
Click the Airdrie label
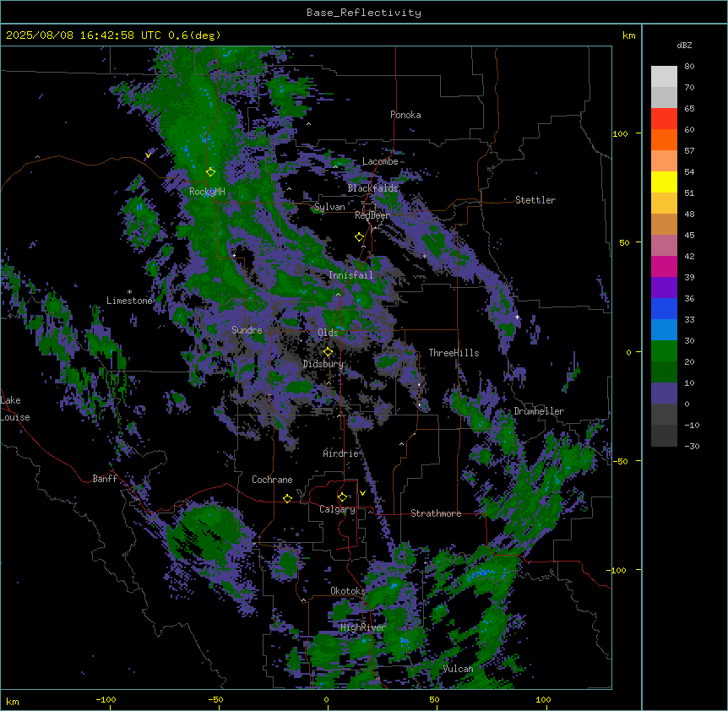(x=340, y=453)
